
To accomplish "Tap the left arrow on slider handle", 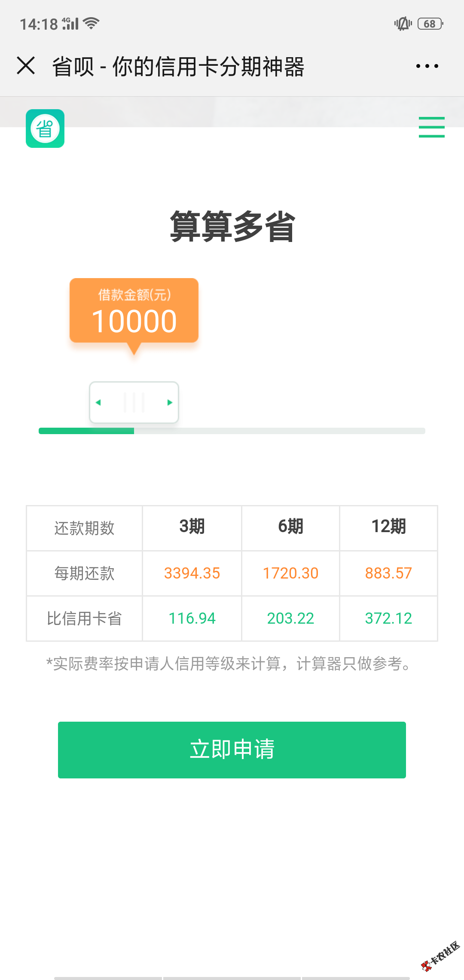I will pos(98,402).
